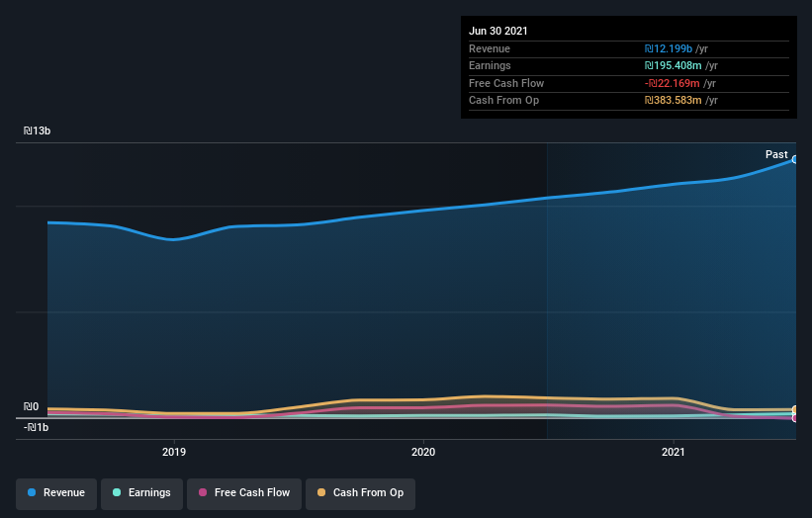Click the ₪13b y-axis label
This screenshot has height=518, width=812.
pos(37,130)
